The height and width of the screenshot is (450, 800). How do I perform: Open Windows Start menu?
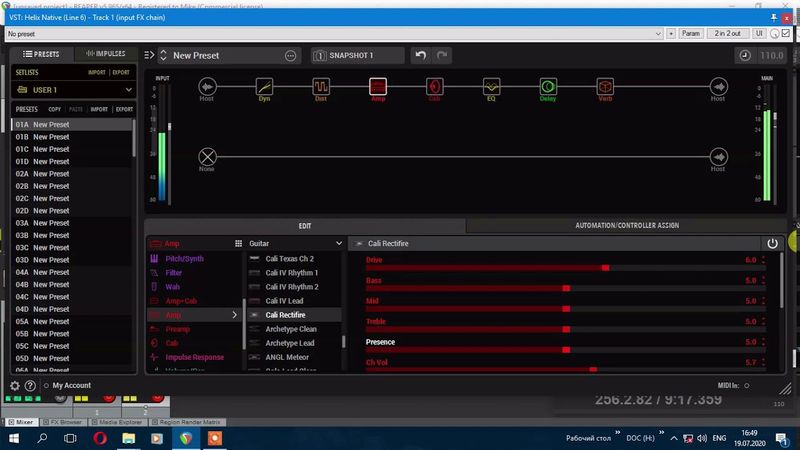click(x=14, y=438)
